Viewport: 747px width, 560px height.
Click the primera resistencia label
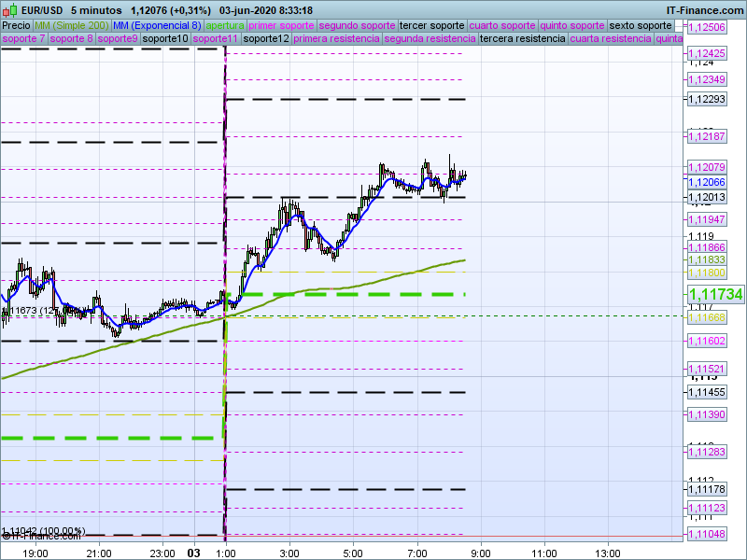coord(336,39)
